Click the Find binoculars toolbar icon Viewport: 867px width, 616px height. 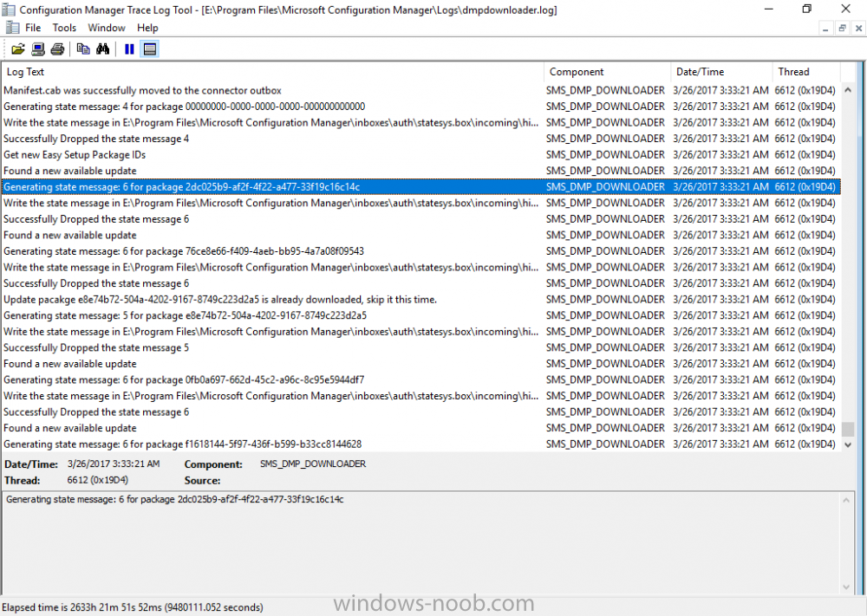tap(103, 49)
